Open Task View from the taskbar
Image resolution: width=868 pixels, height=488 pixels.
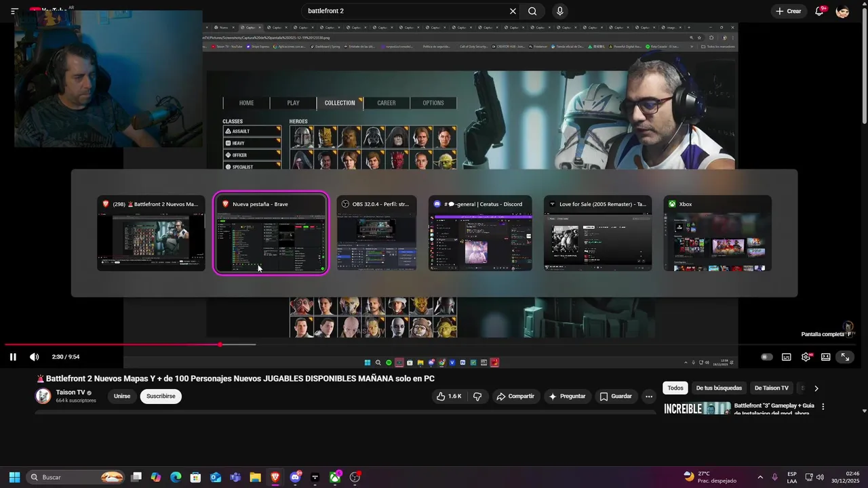[x=136, y=477]
